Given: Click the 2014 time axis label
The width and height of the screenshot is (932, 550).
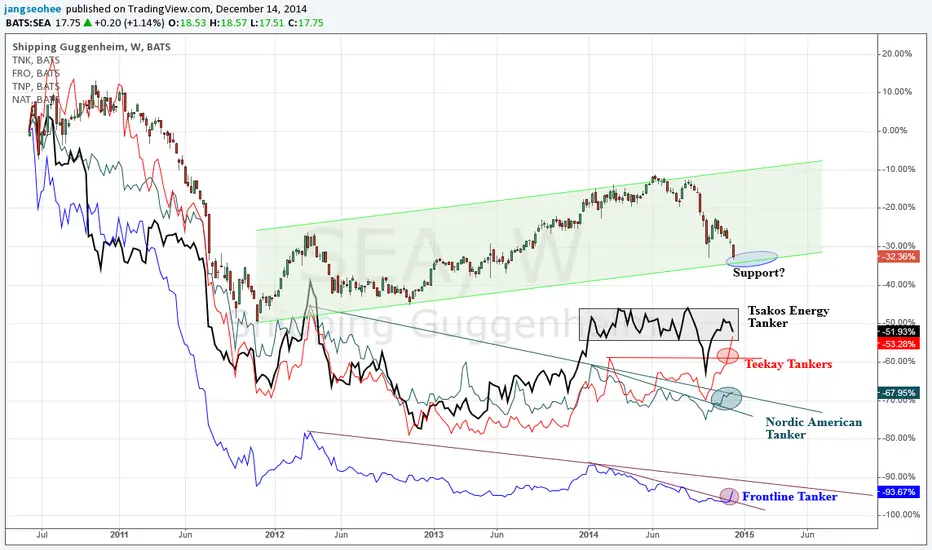Looking at the screenshot, I should point(589,535).
